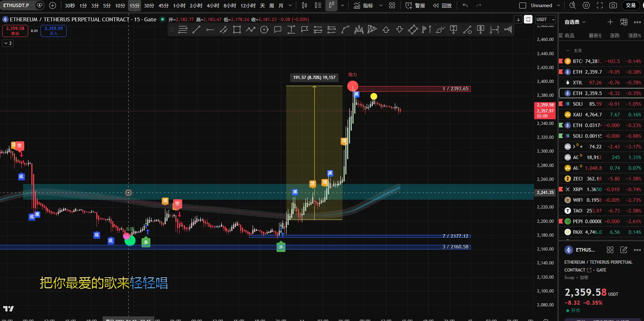Viewport: 644px width, 321px height.
Task: Pick the head and shoulders pattern tool
Action: pos(359,30)
